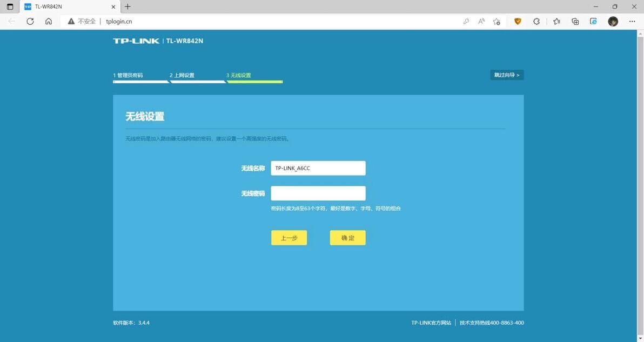
Task: Go to browser home page icon
Action: click(49, 21)
